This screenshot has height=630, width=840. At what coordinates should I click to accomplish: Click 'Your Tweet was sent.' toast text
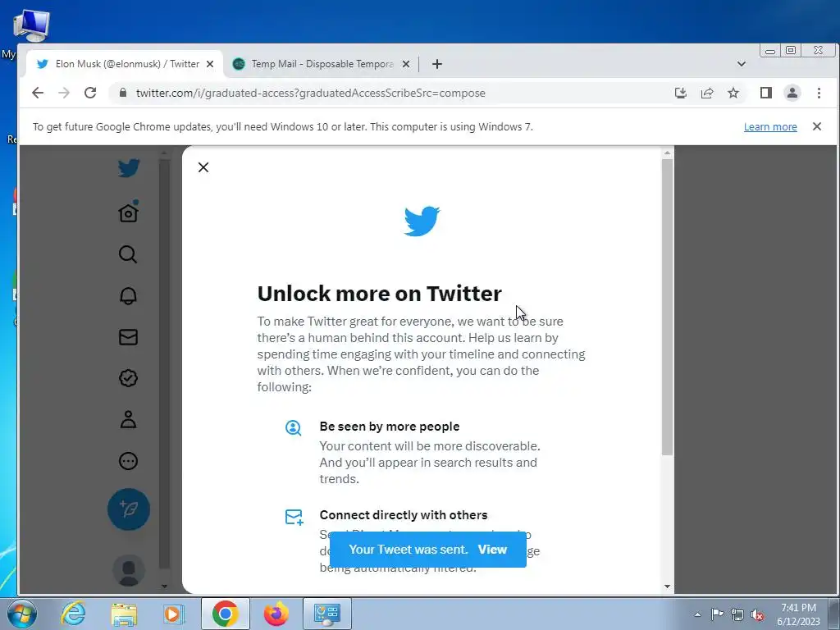click(408, 549)
